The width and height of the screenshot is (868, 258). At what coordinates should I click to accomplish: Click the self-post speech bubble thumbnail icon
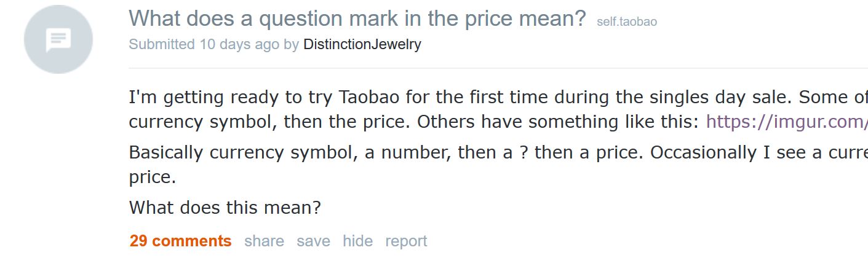(x=58, y=39)
